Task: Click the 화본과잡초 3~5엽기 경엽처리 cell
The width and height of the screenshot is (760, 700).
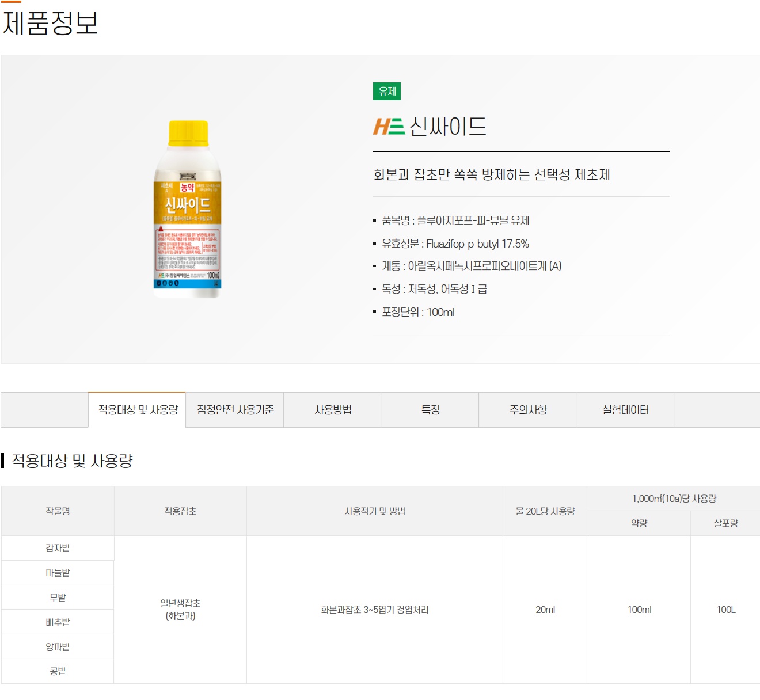Action: coord(375,610)
